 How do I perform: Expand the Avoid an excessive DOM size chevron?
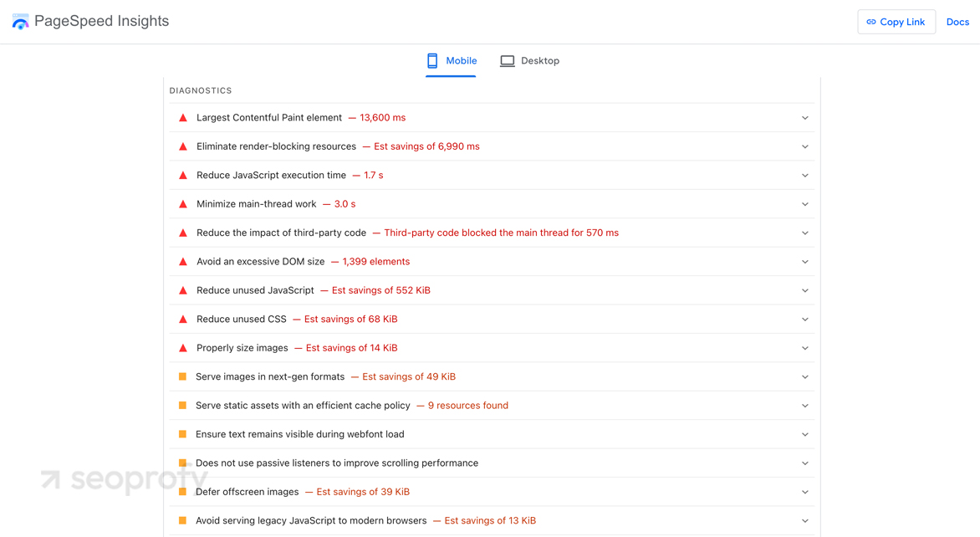coord(805,261)
